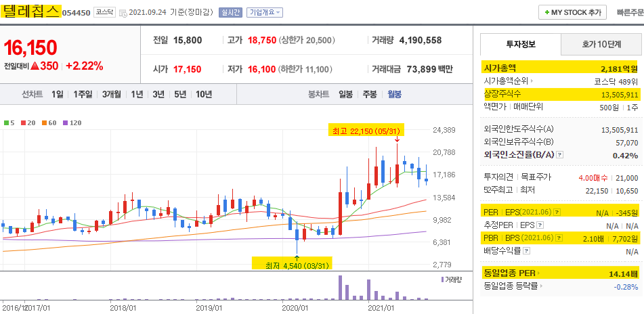Image resolution: width=644 pixels, height=314 pixels.
Task: Show the 일봉 candle chart
Action: tap(345, 95)
